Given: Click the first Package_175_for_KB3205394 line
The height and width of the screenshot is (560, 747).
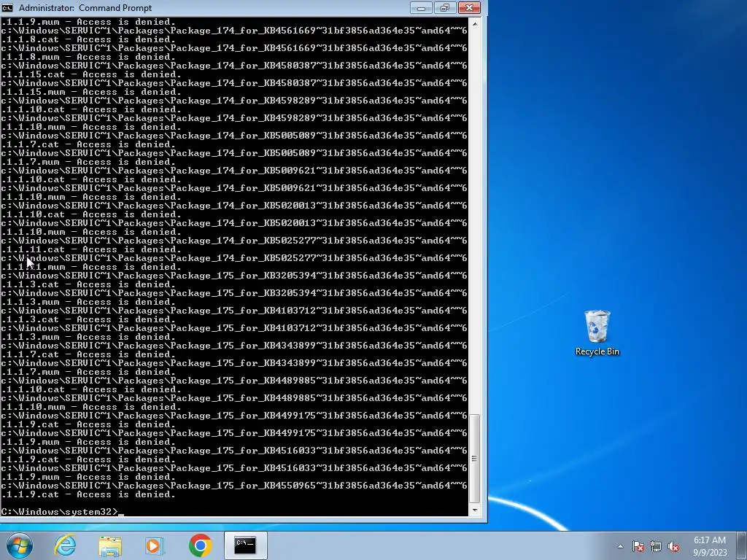Looking at the screenshot, I should 234,276.
